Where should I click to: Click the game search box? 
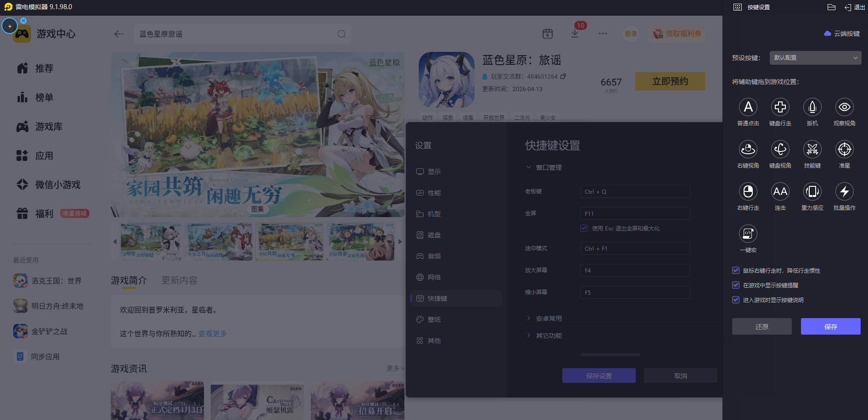(243, 34)
